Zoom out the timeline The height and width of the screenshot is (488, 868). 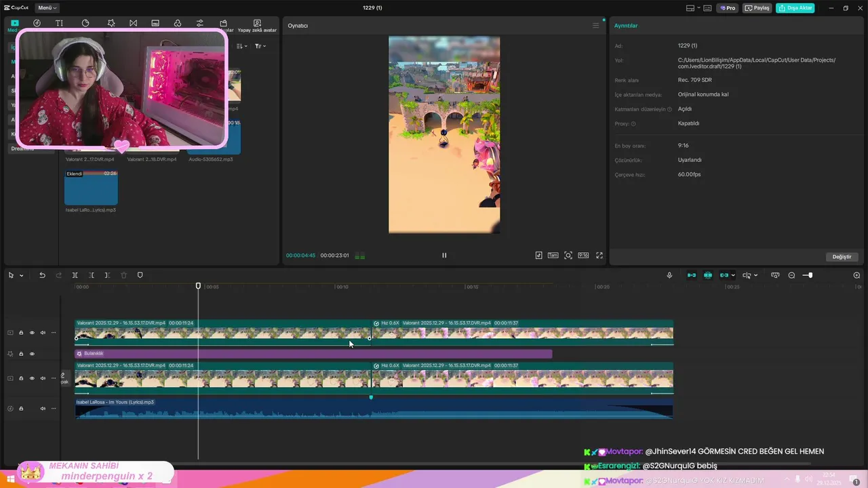tap(791, 275)
